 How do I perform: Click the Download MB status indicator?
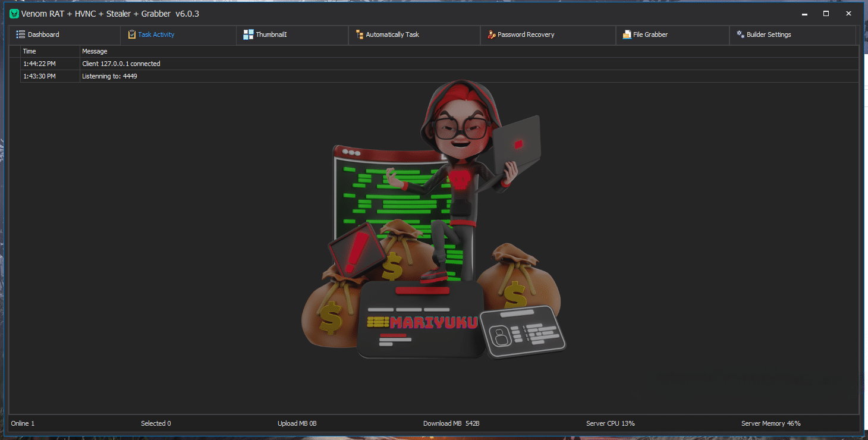tap(451, 423)
